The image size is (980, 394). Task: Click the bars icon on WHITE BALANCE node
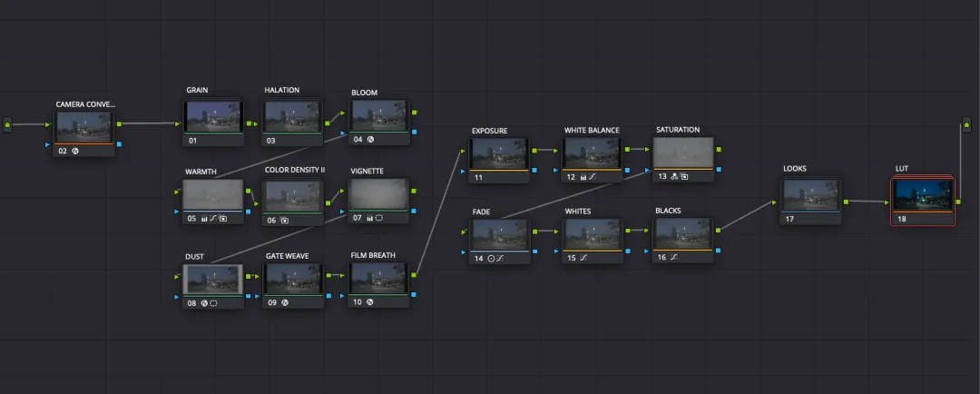(x=583, y=177)
